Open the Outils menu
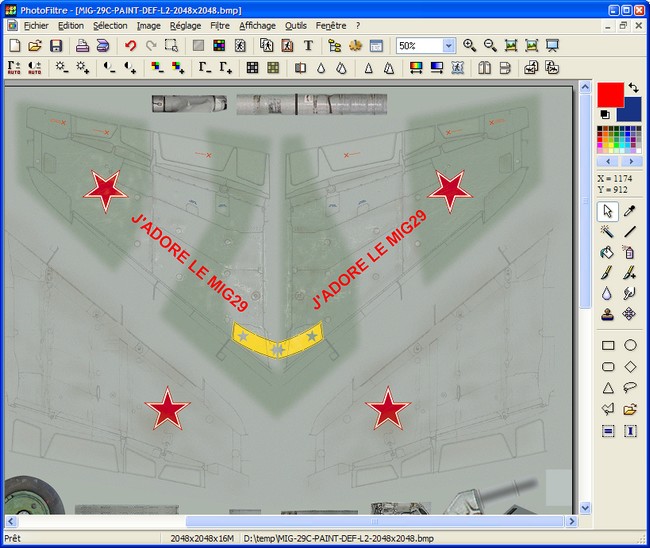 tap(296, 26)
